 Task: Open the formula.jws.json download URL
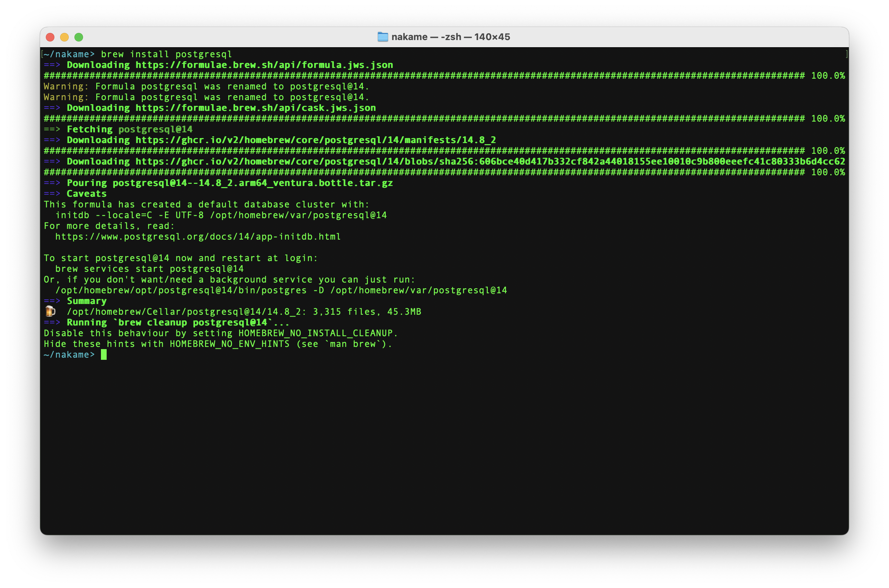[264, 65]
